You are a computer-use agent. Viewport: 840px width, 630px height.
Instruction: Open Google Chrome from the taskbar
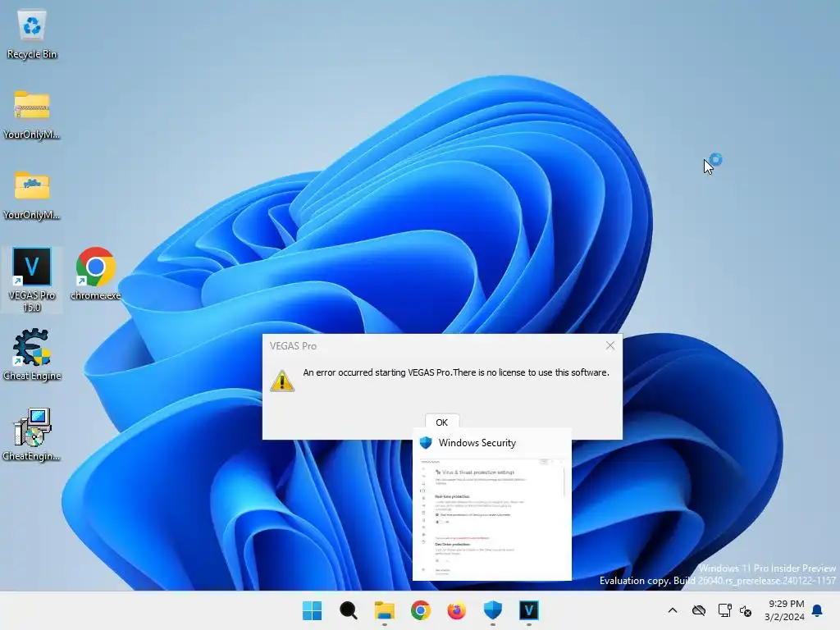tap(421, 610)
